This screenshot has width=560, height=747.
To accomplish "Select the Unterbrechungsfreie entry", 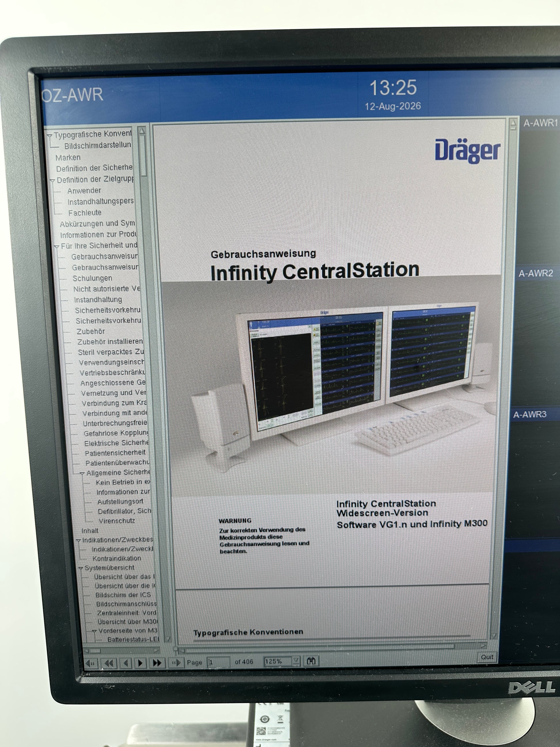I will click(115, 423).
